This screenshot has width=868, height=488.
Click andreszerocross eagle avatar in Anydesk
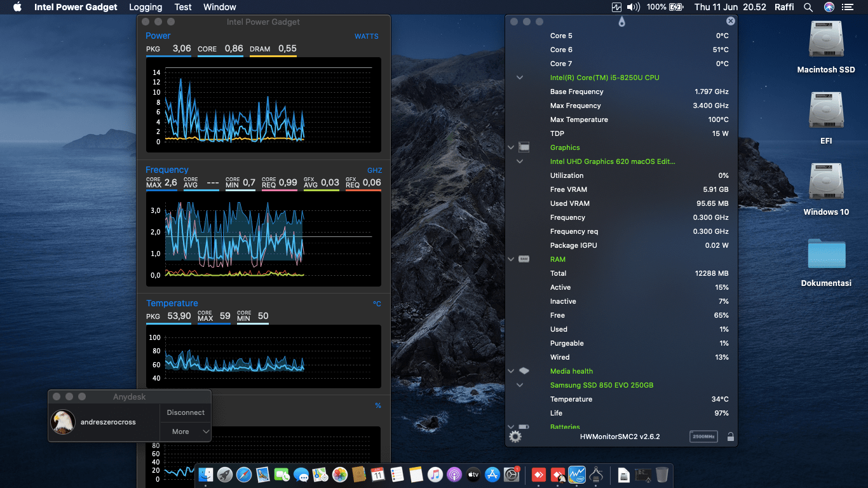point(63,422)
